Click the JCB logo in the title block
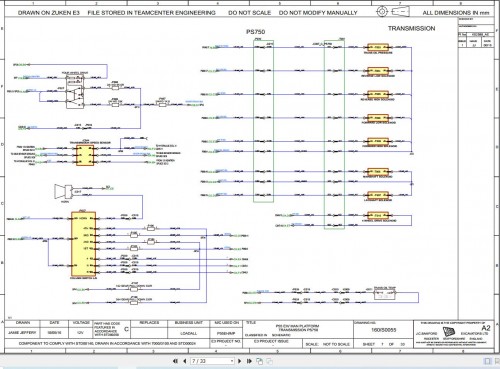 [449, 332]
